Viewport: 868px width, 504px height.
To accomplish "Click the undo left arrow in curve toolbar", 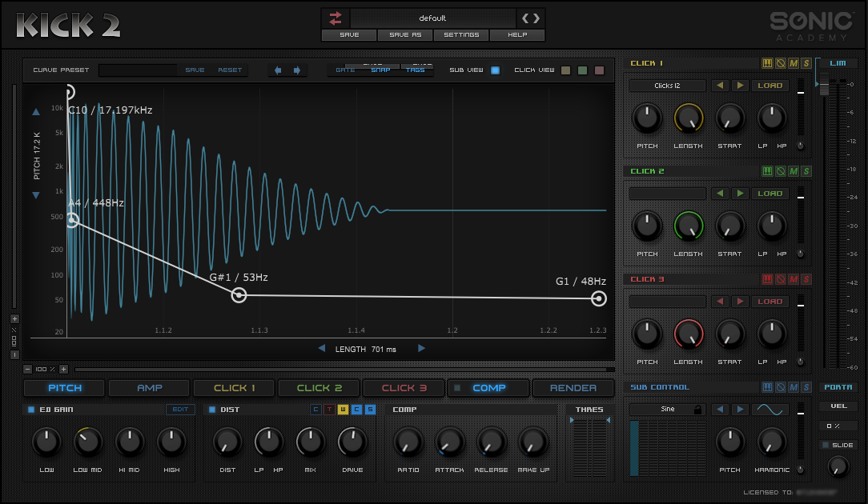I will click(x=278, y=70).
